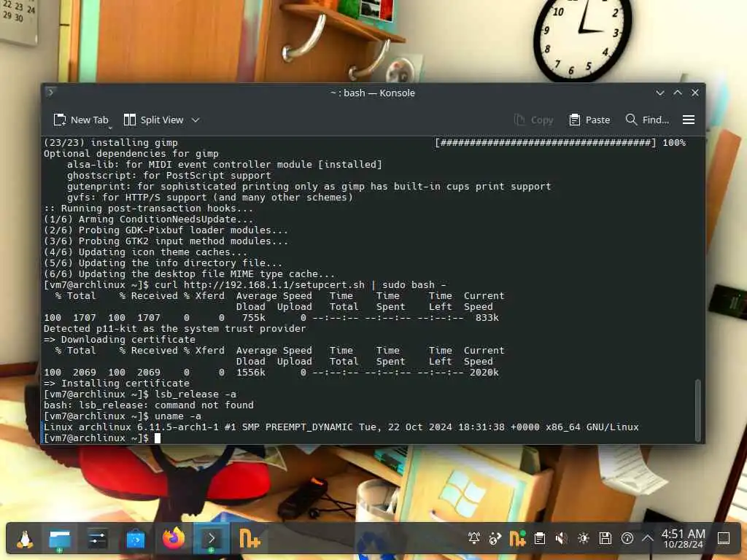Open System Settings from the taskbar
The height and width of the screenshot is (560, 747).
[97, 539]
